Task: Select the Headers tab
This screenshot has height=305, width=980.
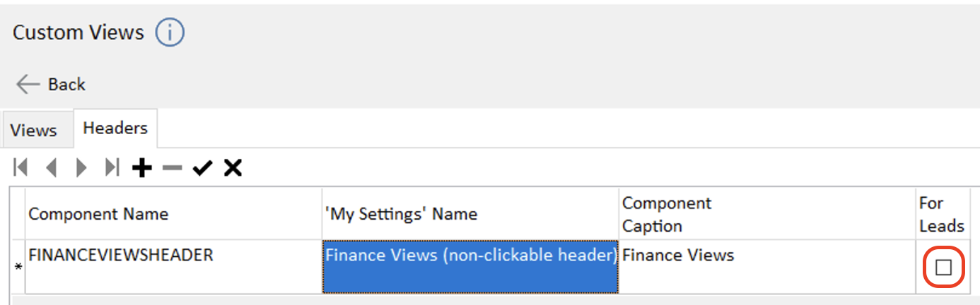Action: tap(115, 128)
